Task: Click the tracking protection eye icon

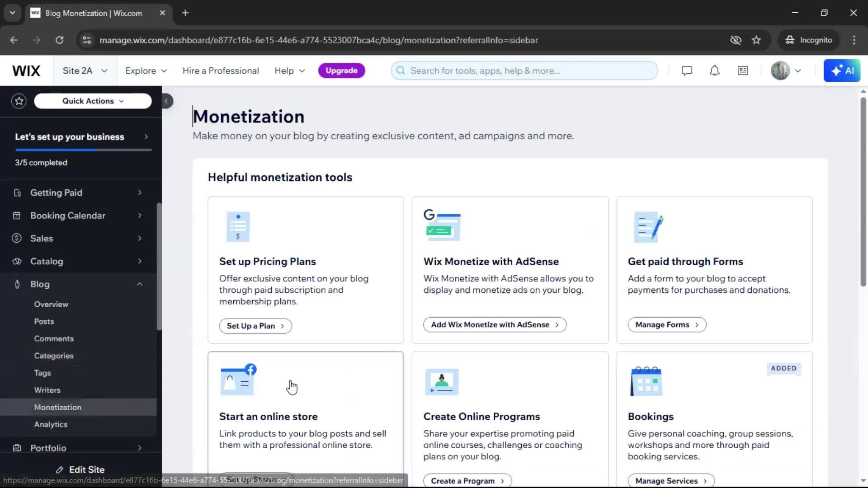Action: point(736,40)
